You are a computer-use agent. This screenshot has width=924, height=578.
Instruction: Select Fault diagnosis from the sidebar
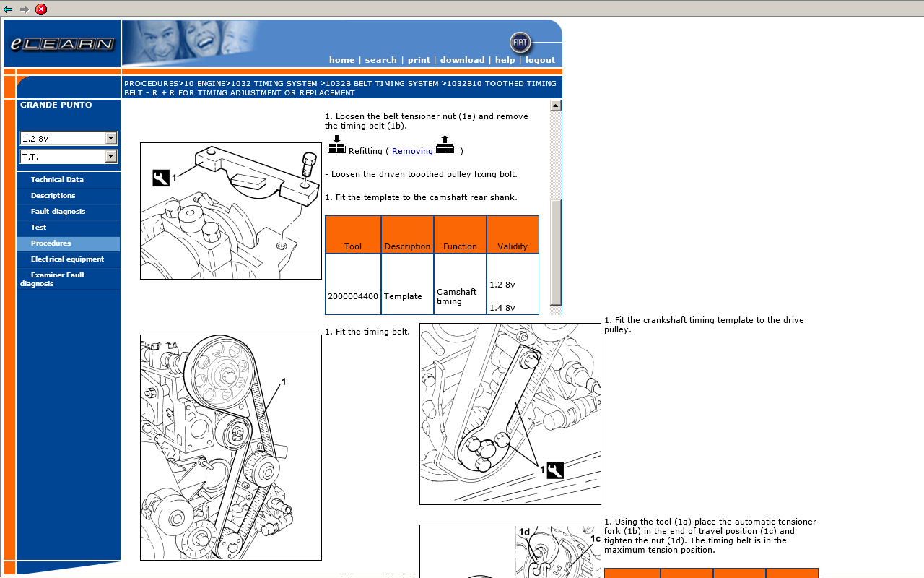[58, 212]
